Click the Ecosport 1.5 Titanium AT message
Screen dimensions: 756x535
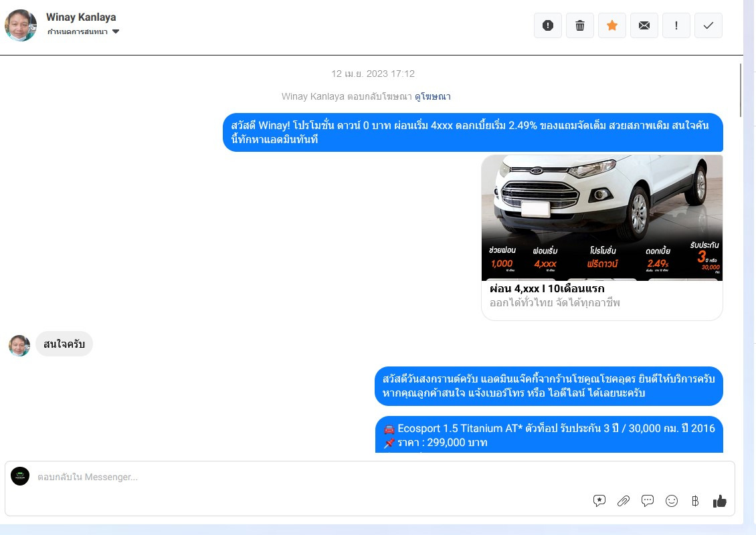(549, 435)
